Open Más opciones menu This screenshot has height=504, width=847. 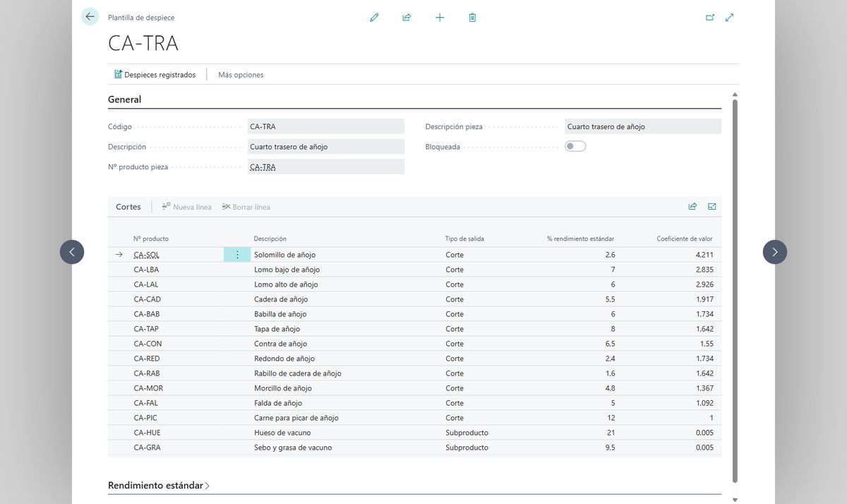(241, 75)
